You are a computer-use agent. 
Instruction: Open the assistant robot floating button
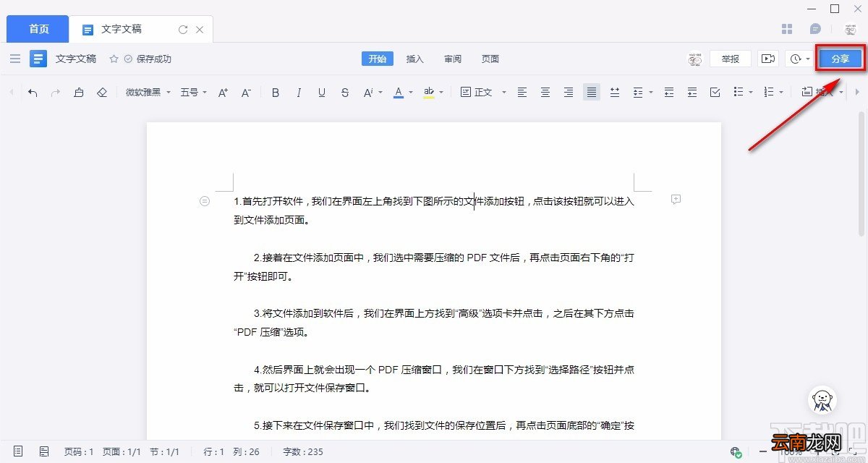pos(822,401)
